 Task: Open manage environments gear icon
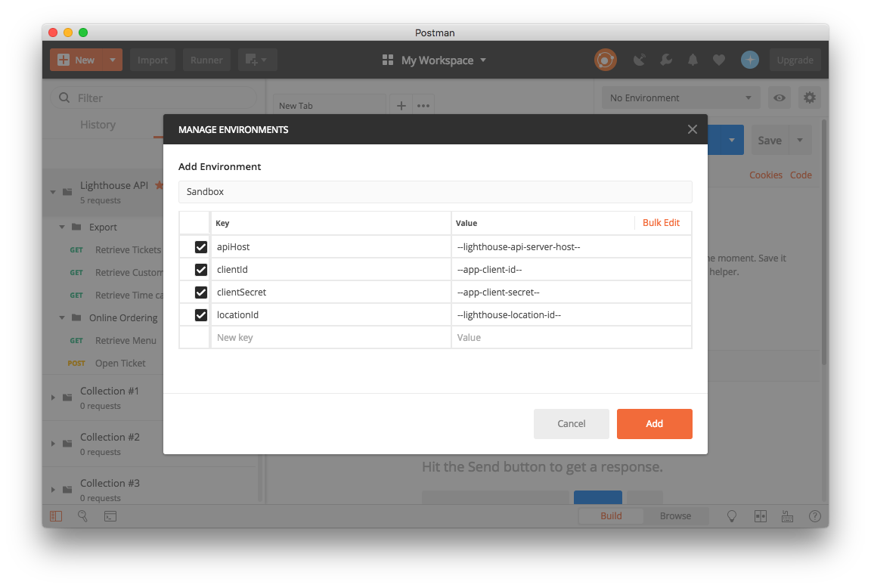810,97
